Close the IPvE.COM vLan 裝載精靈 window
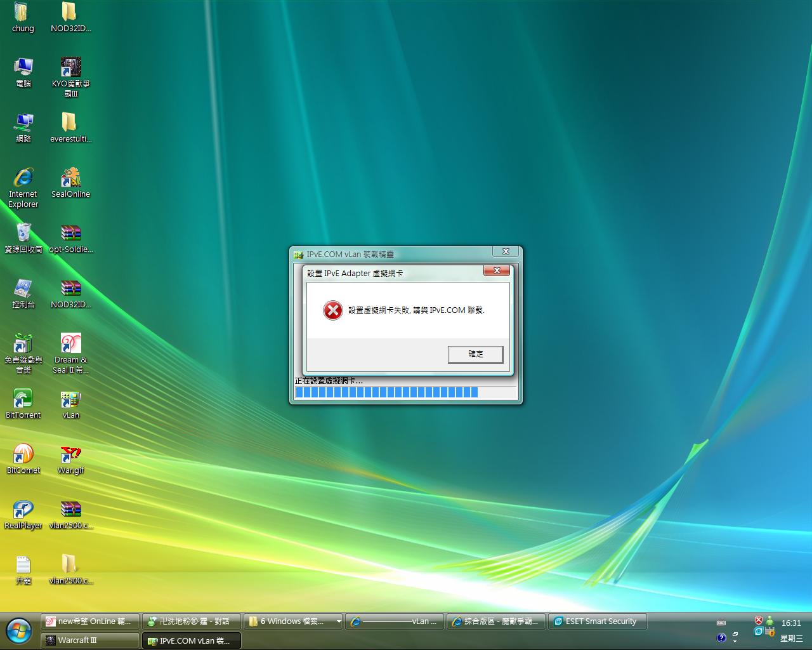Screen dimensions: 812x650 pos(506,252)
